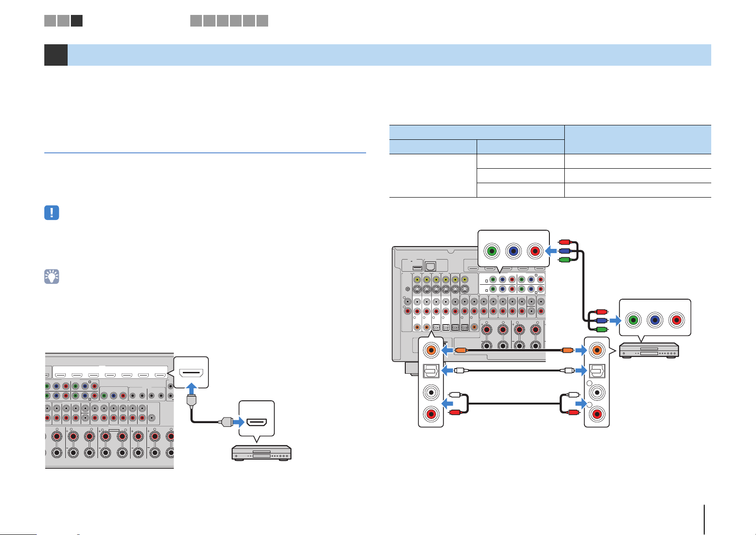Click the optical jack in the receiver callout
Image resolution: width=756 pixels, height=535 pixels.
[431, 371]
